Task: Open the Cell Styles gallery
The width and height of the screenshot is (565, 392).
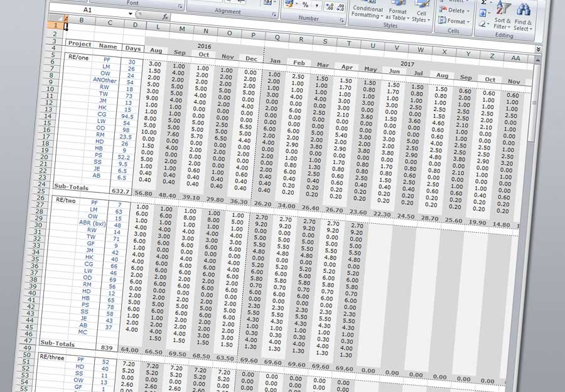Action: click(421, 12)
